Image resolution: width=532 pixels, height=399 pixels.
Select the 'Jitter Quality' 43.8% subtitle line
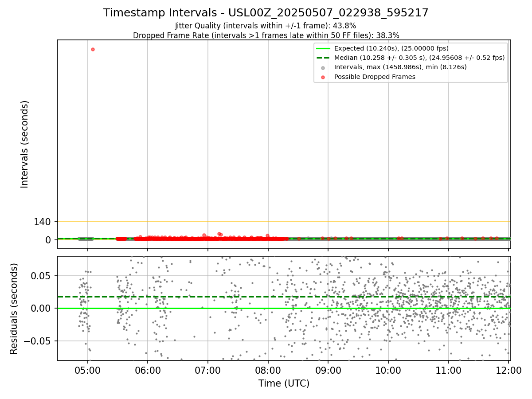point(266,26)
